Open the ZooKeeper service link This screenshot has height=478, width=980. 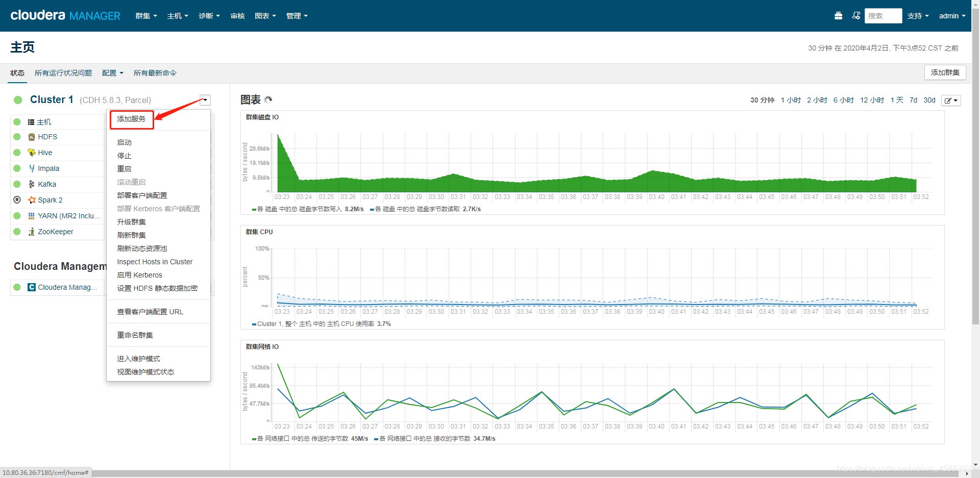56,232
